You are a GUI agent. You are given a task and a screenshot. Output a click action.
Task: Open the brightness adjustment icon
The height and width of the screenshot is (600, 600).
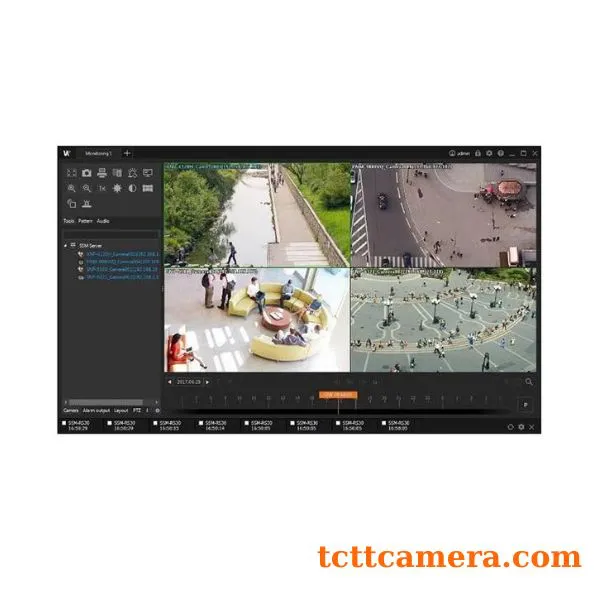click(117, 188)
